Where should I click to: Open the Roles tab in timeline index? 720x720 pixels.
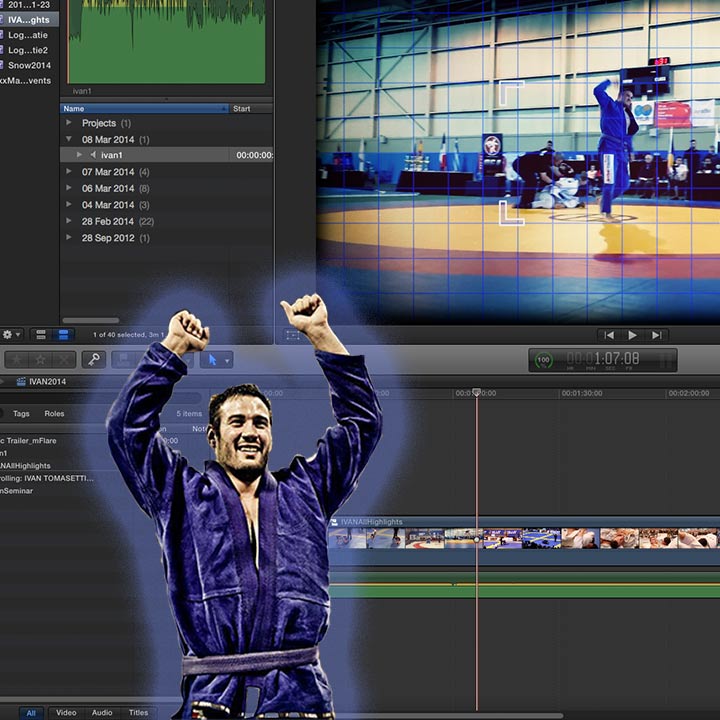(x=54, y=414)
